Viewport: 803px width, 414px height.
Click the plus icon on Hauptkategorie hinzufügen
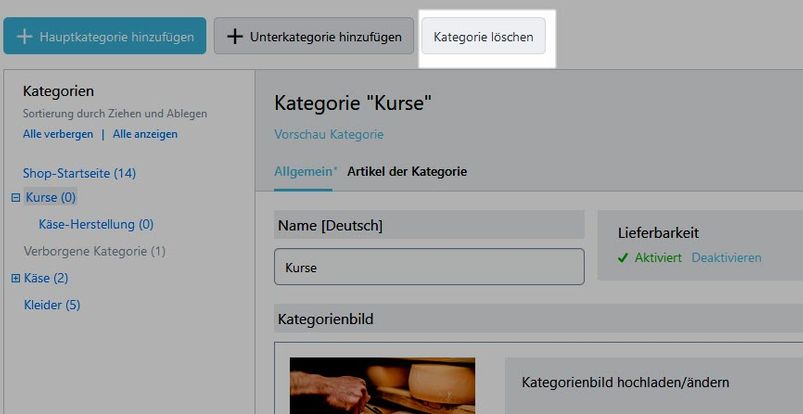pyautogui.click(x=25, y=37)
